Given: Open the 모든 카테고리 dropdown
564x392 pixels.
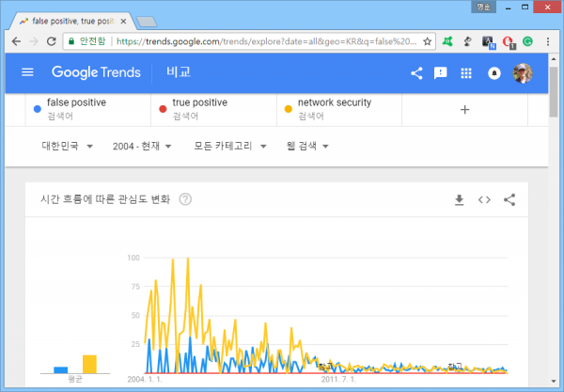Looking at the screenshot, I should coord(230,146).
